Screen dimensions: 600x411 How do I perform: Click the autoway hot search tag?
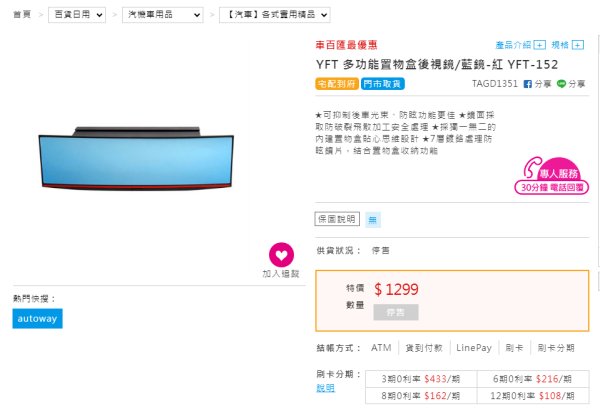pyautogui.click(x=37, y=318)
